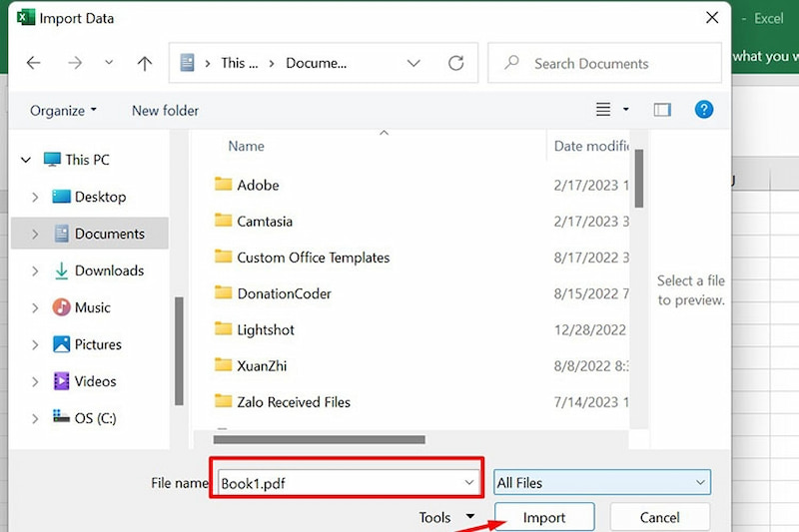Select the Camtasia folder
Image resolution: width=799 pixels, height=532 pixels.
tap(265, 221)
